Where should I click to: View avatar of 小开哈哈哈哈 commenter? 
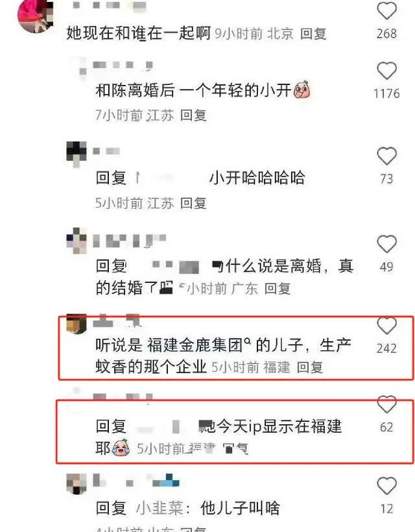coord(77,154)
